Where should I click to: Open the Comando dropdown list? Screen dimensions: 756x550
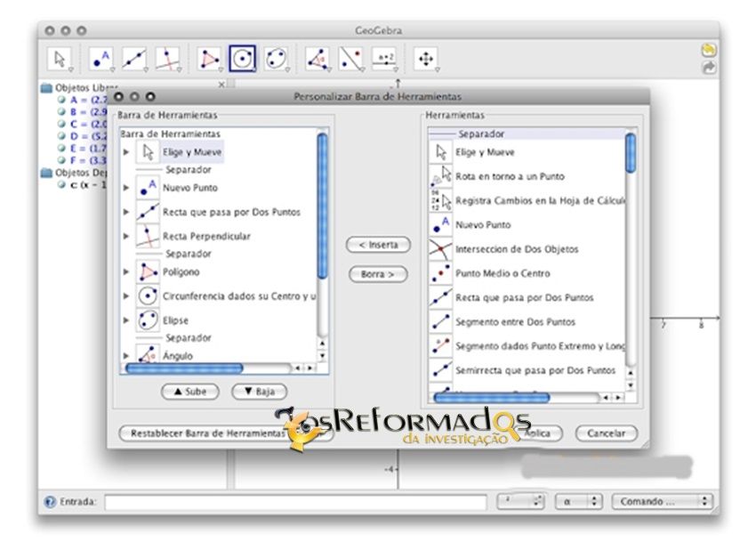pyautogui.click(x=662, y=502)
